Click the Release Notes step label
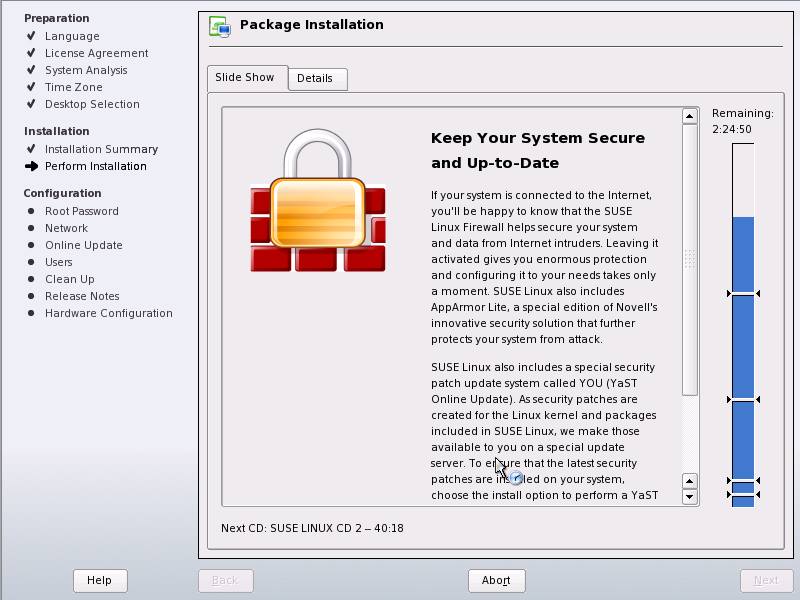Viewport: 800px width, 600px height. pyautogui.click(x=82, y=296)
